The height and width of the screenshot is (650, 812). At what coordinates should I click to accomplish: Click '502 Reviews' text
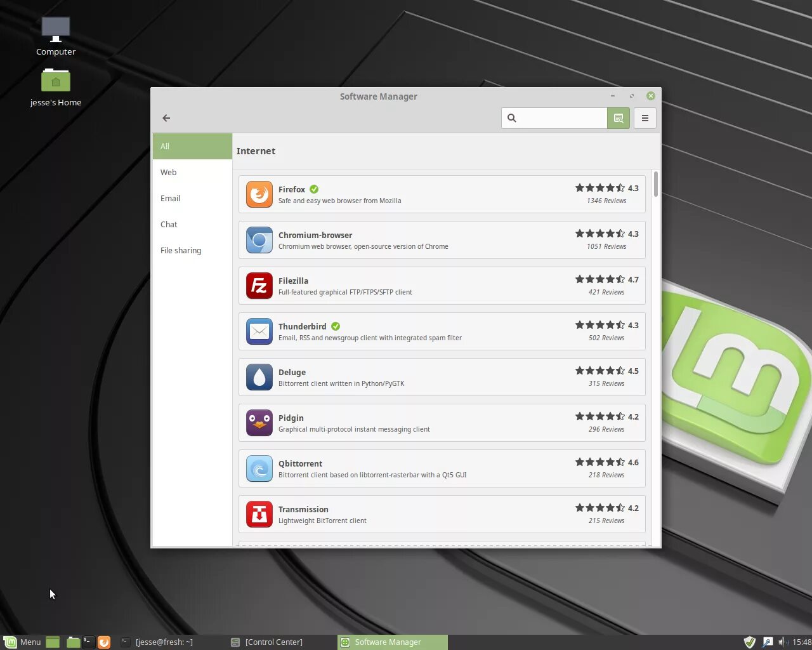point(606,338)
